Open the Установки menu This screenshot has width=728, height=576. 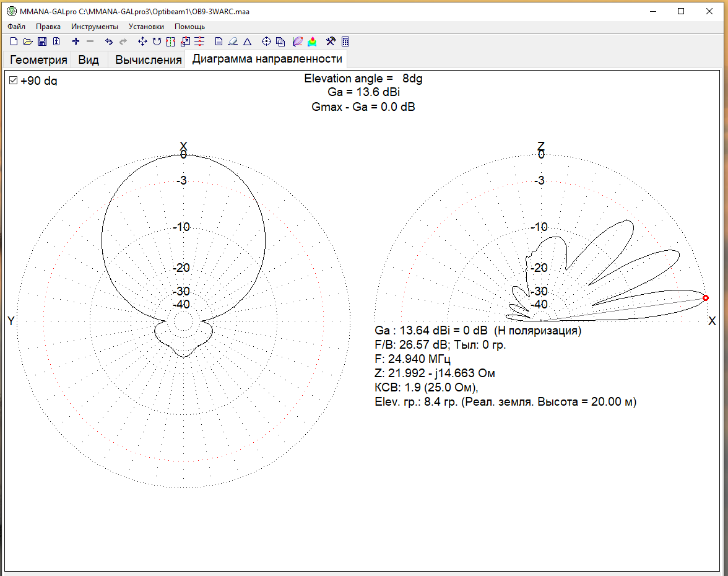pyautogui.click(x=146, y=27)
